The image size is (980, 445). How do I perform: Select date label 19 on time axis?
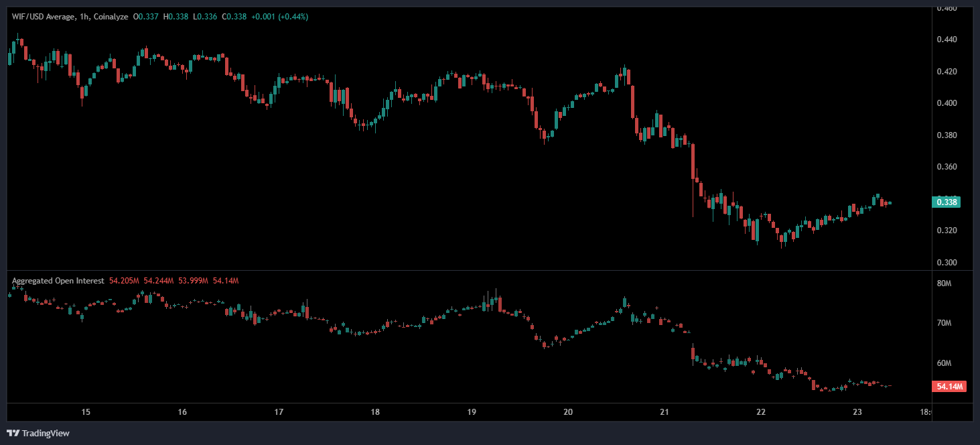[472, 412]
